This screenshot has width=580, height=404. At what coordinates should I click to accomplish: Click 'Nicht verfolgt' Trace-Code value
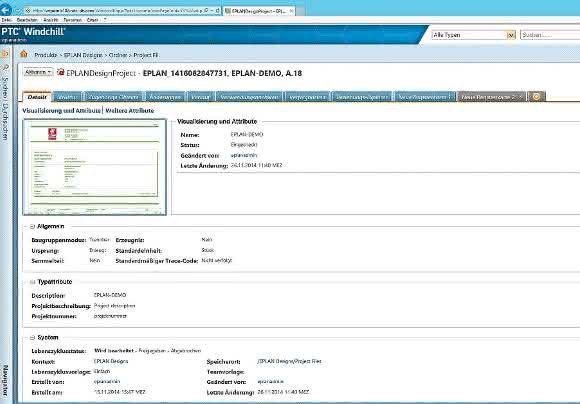pos(217,260)
